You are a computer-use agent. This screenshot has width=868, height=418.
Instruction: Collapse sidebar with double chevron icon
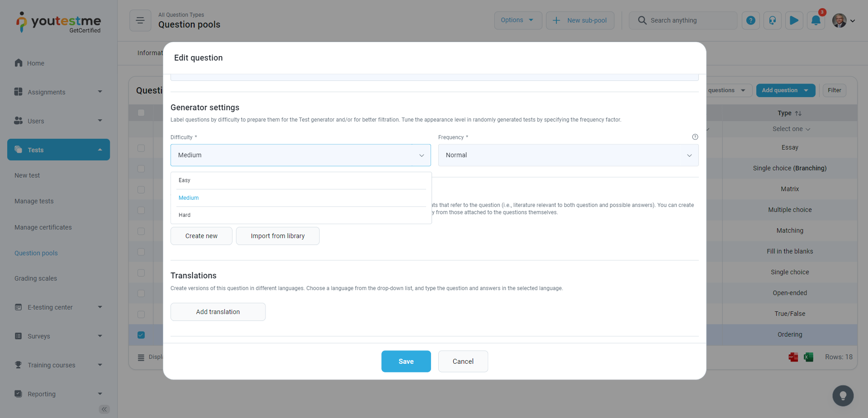[x=104, y=409]
